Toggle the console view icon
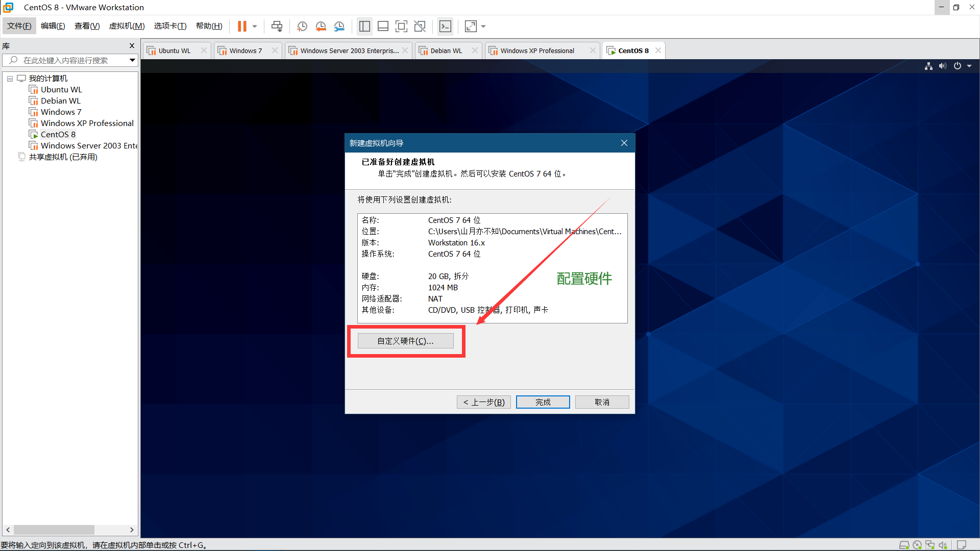The image size is (980, 551). tap(445, 26)
